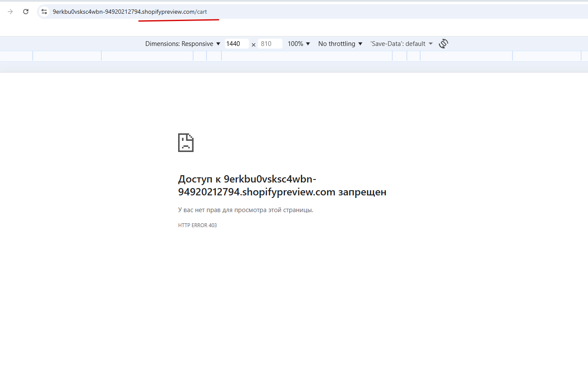Open site information icon in address bar
Image resolution: width=588 pixels, height=377 pixels.
[44, 12]
